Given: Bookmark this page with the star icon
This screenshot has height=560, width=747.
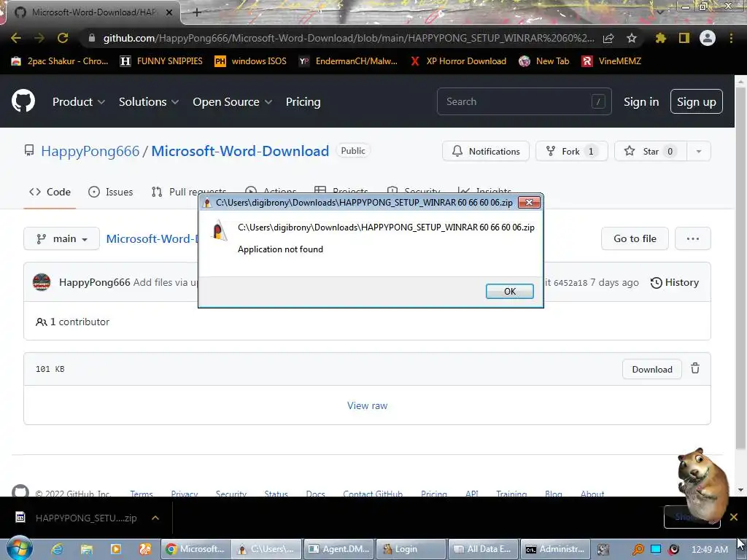Looking at the screenshot, I should coord(632,38).
